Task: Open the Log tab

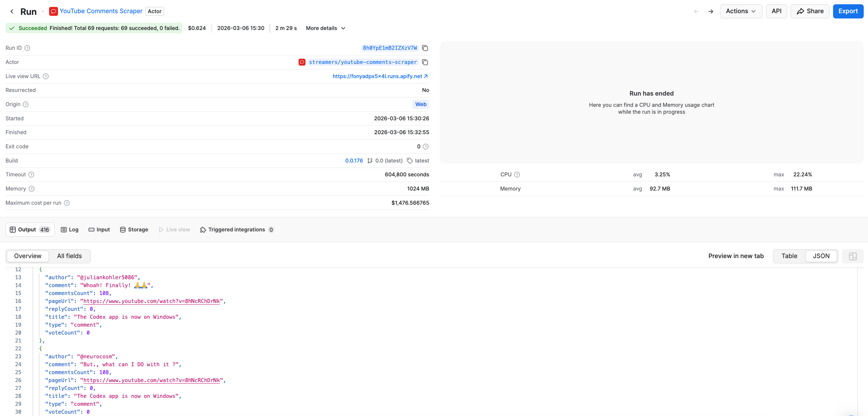Action: [x=70, y=229]
